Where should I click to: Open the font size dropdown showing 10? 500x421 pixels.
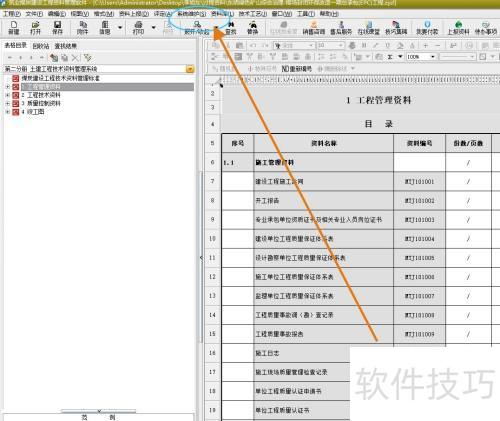pyautogui.click(x=341, y=45)
